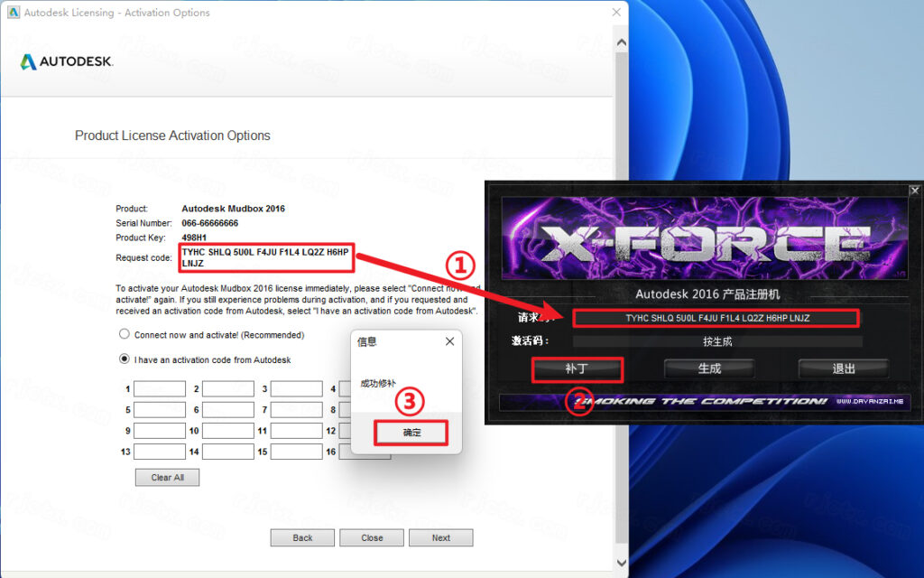
Task: Select Connect now and activate option
Action: pos(125,334)
